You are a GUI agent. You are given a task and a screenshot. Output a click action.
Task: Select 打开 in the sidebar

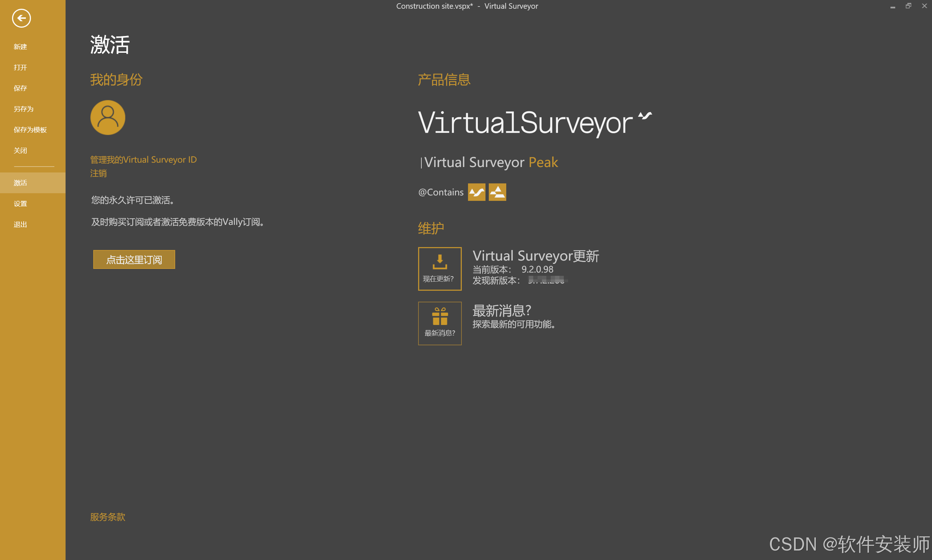point(20,68)
